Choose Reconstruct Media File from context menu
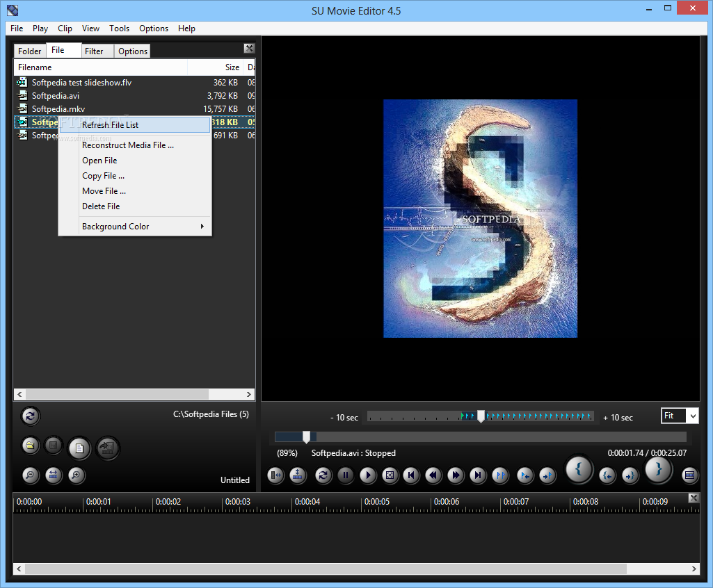This screenshot has width=713, height=588. pos(135,145)
